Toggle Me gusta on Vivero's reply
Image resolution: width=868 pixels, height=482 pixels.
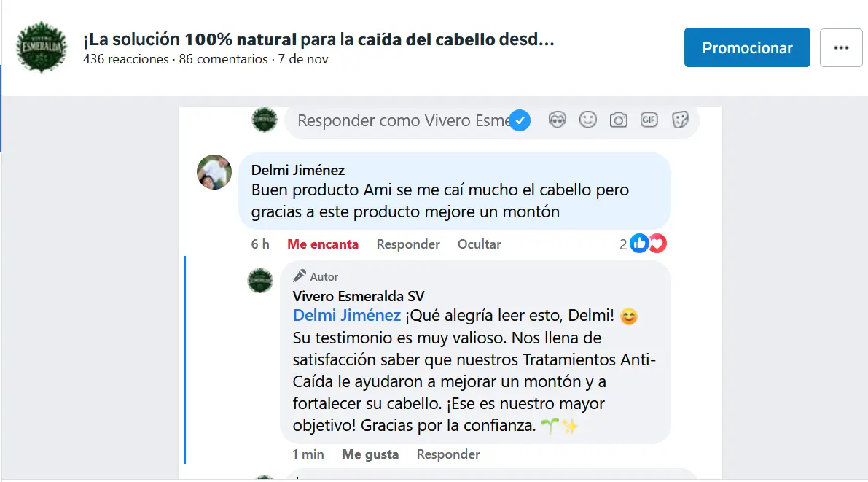(x=370, y=454)
